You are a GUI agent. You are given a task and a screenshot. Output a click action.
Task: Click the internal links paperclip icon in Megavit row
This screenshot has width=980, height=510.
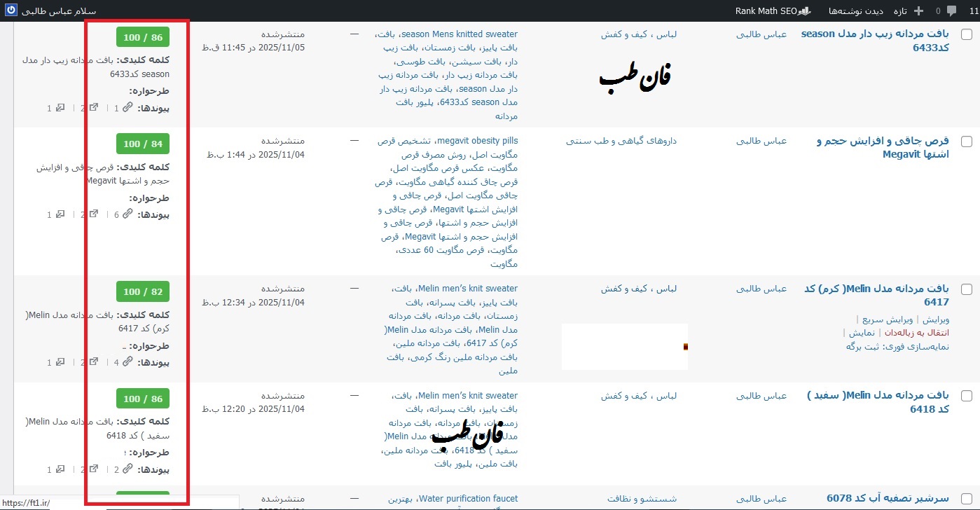pos(127,214)
